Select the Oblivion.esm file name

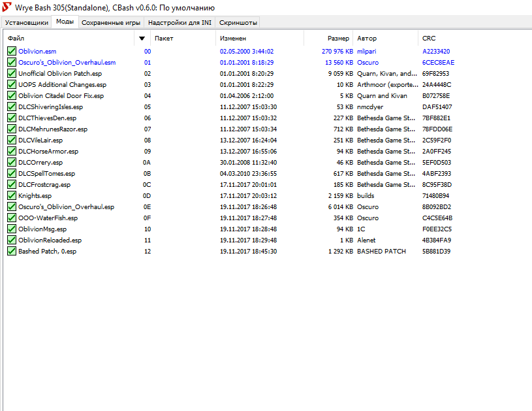coord(37,51)
